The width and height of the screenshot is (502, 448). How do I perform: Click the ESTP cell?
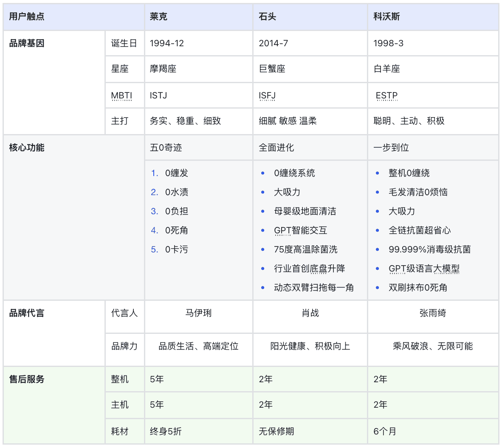433,95
